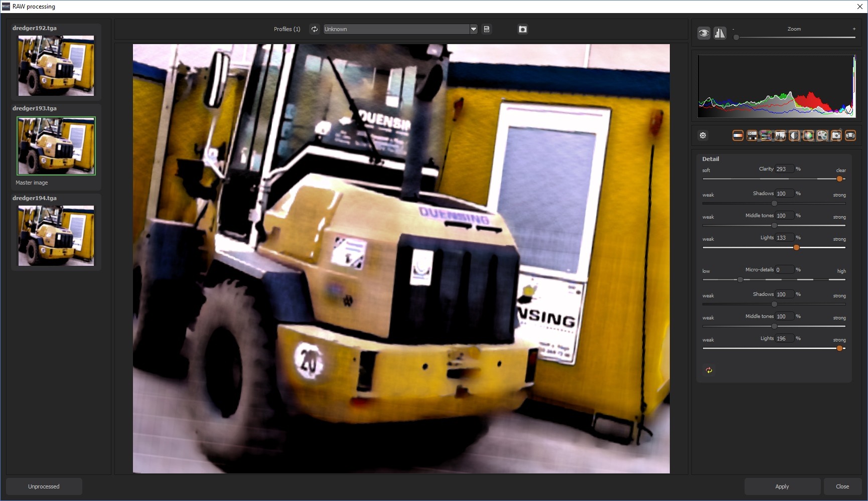This screenshot has width=868, height=501.
Task: Click the zoom minus sign
Action: pyautogui.click(x=733, y=29)
